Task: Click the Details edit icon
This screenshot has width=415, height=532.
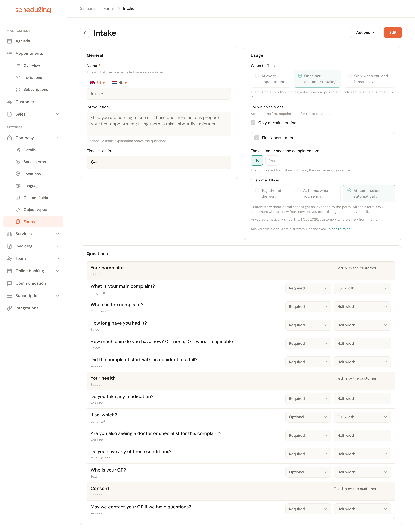Action: pos(18,150)
